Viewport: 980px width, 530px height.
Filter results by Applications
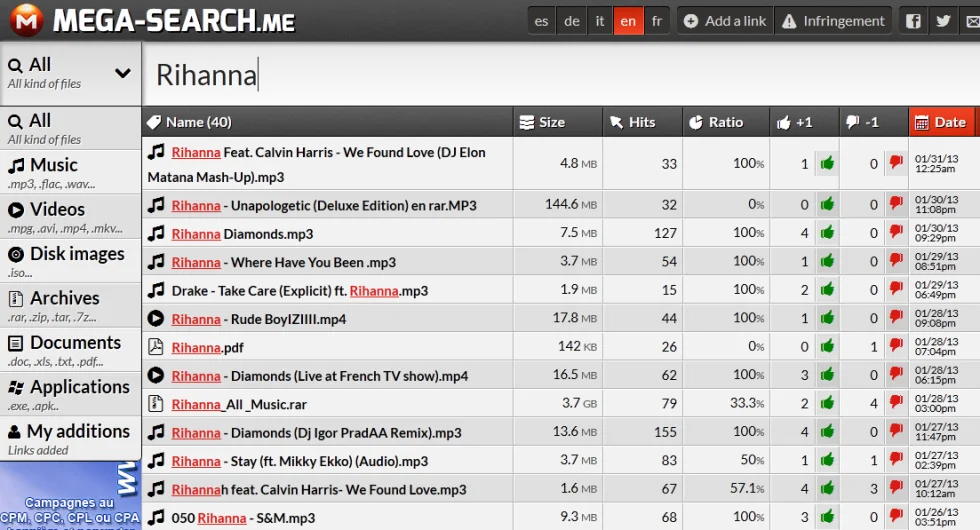point(70,394)
